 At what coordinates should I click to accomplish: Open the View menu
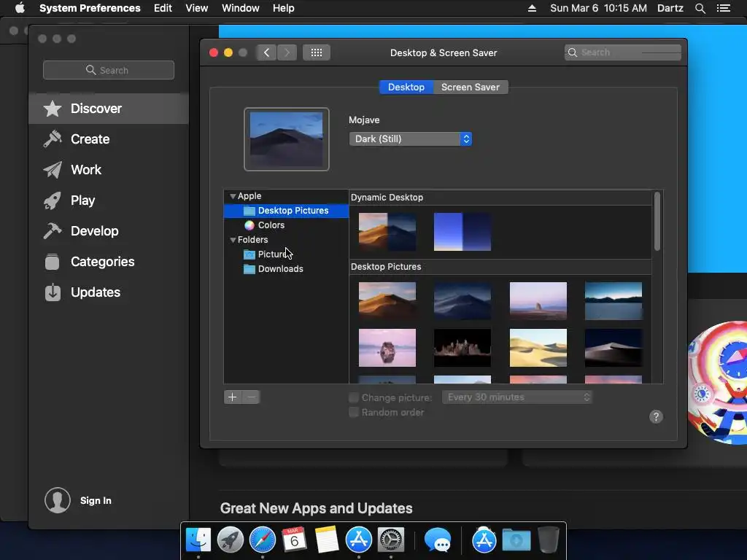click(x=197, y=8)
